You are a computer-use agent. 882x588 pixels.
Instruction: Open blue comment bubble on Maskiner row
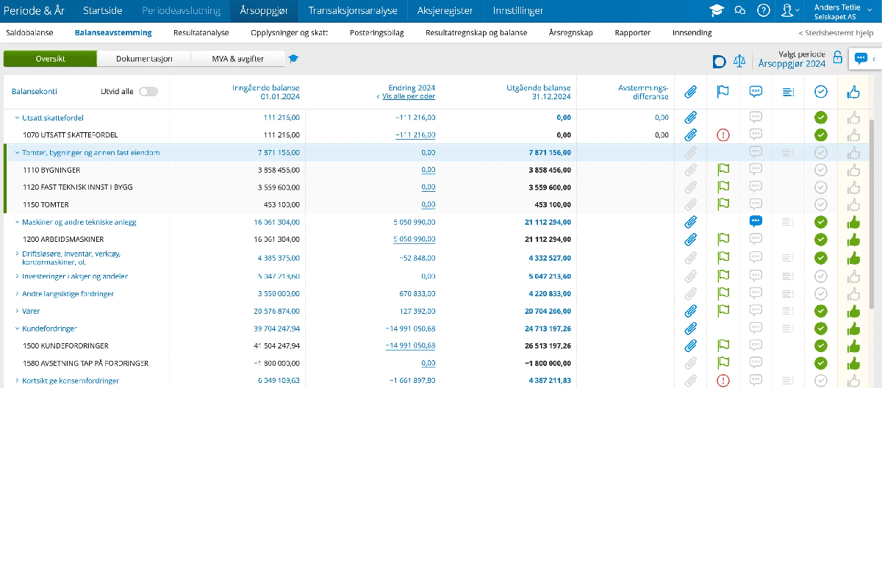[x=755, y=221]
